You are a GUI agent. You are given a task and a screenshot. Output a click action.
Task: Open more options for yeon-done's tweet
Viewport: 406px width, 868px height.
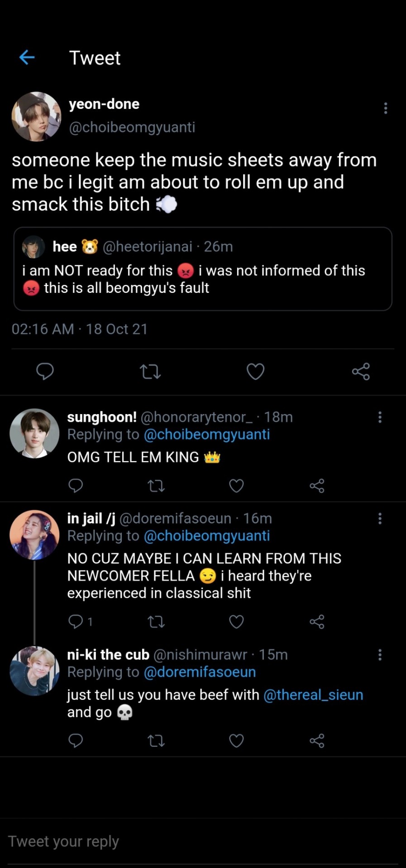click(x=385, y=108)
